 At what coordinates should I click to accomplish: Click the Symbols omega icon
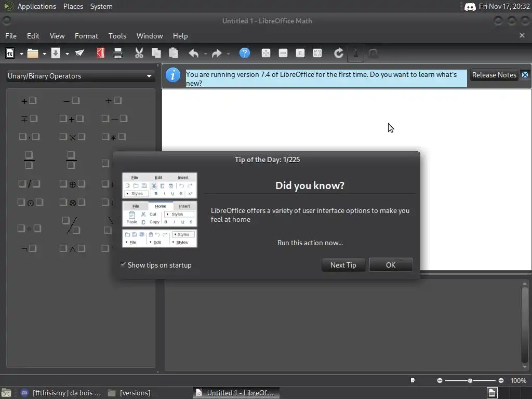point(373,54)
